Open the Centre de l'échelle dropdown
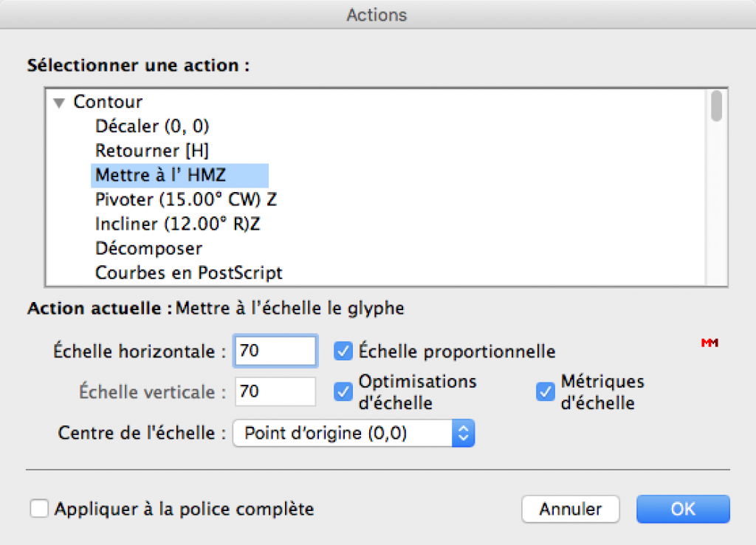The image size is (756, 545). point(353,433)
